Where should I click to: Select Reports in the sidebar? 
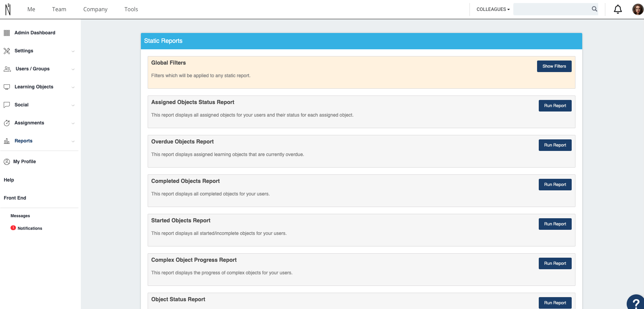[23, 141]
